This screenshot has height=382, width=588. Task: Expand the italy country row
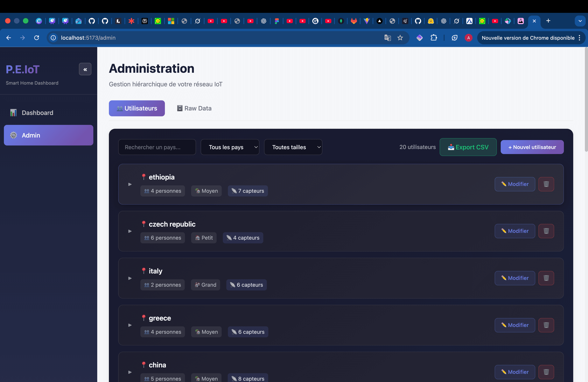(130, 278)
